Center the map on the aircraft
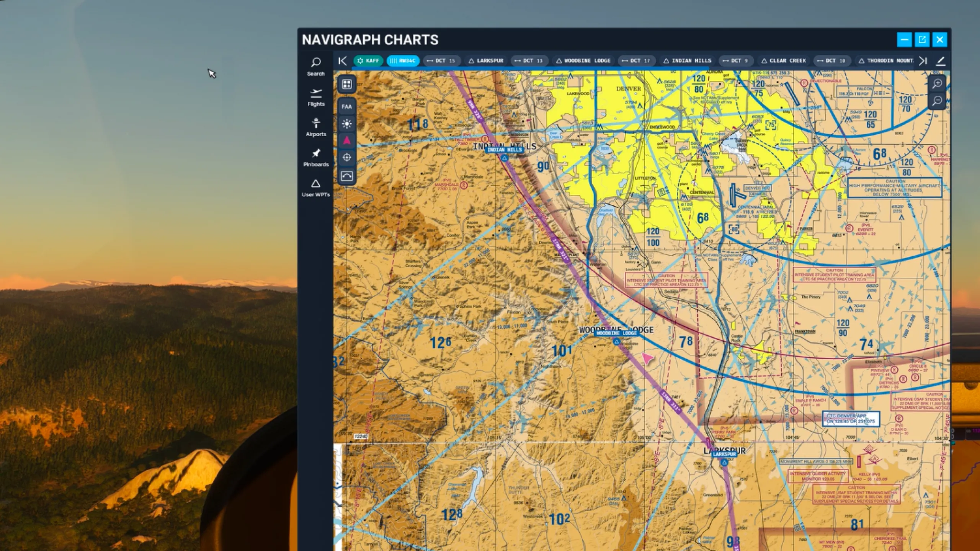The height and width of the screenshot is (551, 980). (x=346, y=158)
